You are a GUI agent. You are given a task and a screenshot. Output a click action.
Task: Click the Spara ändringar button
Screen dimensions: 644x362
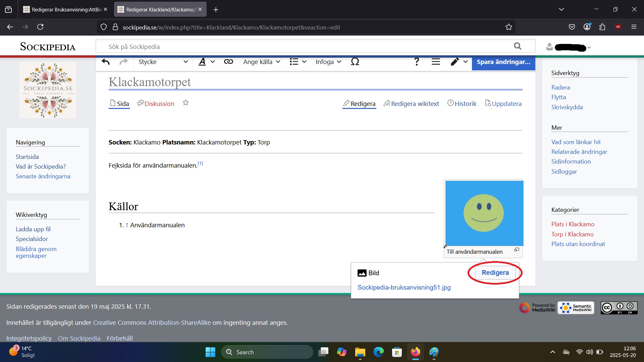tap(503, 62)
